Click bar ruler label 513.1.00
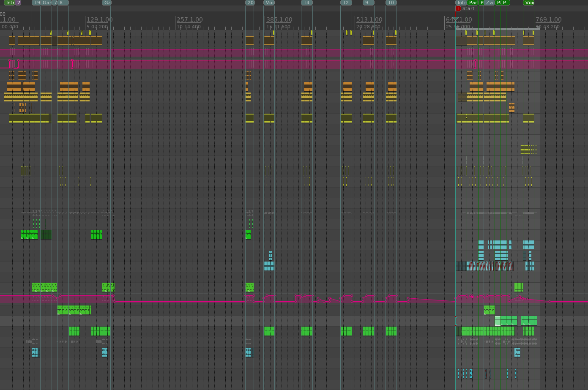Screen dimensions: 588x390 369,19
